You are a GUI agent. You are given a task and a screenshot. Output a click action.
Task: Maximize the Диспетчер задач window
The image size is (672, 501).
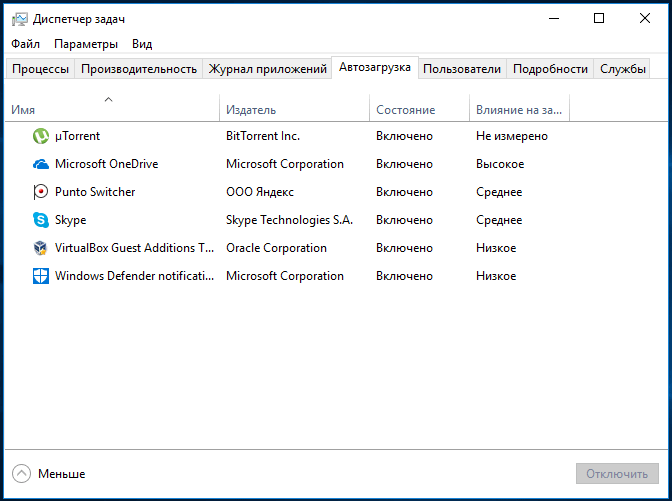[x=599, y=18]
